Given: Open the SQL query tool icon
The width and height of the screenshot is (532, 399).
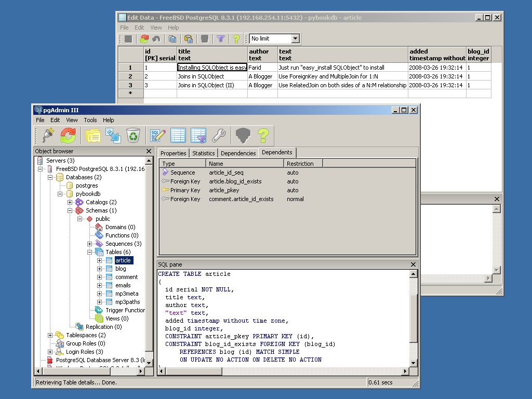Looking at the screenshot, I should point(158,136).
